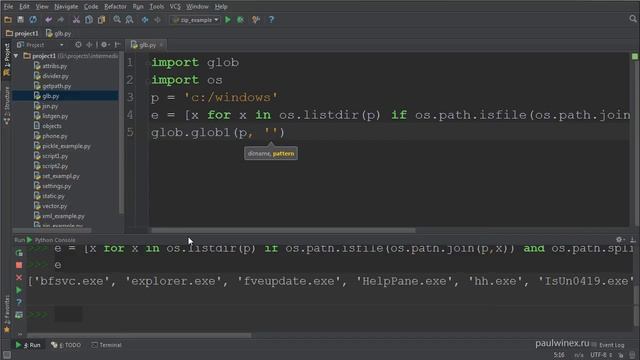Click the project1 breadcrumb

pos(22,33)
